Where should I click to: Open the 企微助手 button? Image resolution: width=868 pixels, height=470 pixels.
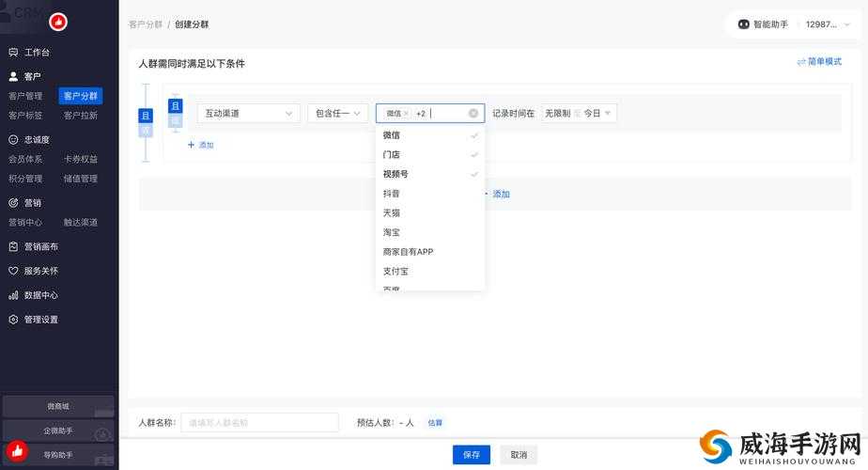click(x=58, y=431)
